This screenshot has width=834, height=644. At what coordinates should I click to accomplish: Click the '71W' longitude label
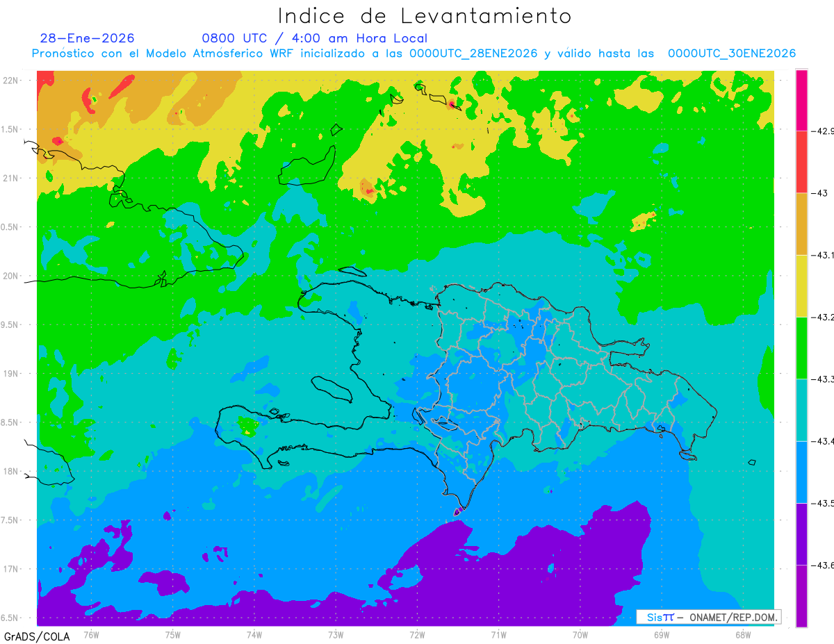coord(498,634)
